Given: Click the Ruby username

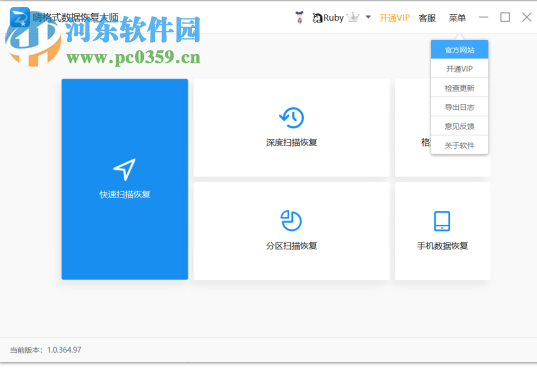Looking at the screenshot, I should 333,18.
